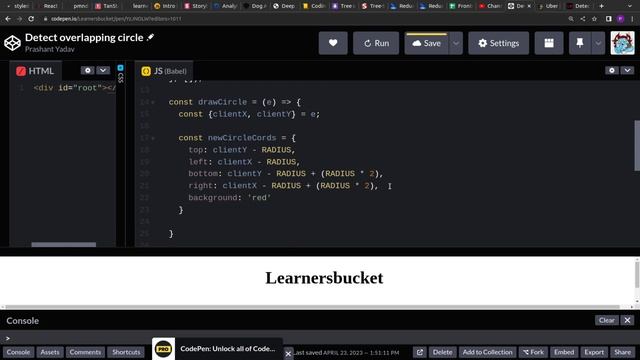Click background: 'red' code line
640x360 pixels.
229,198
